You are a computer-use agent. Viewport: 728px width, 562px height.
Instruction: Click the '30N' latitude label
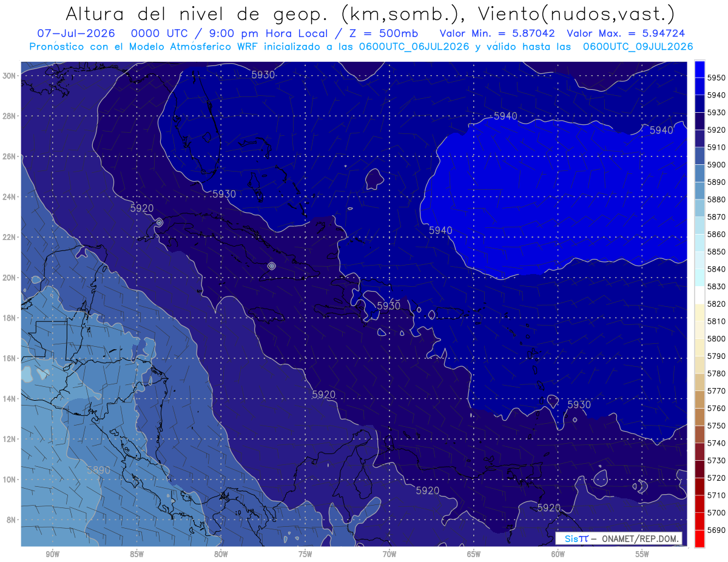[x=10, y=76]
